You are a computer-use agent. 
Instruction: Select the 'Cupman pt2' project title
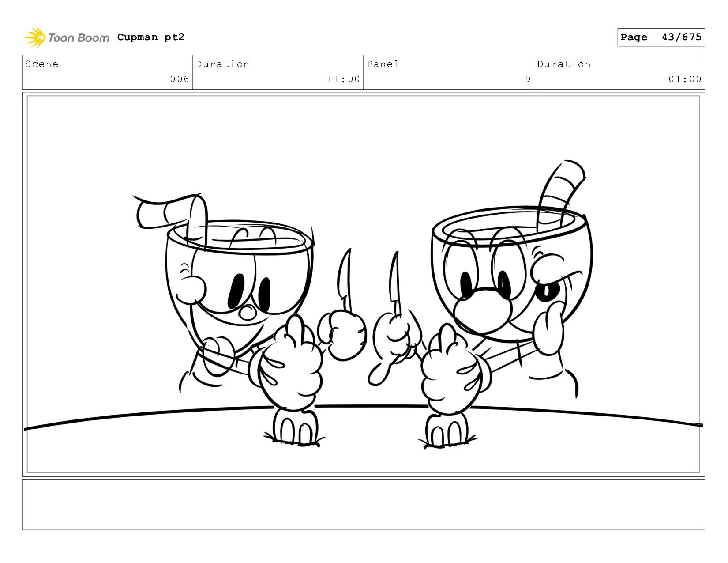click(x=150, y=37)
